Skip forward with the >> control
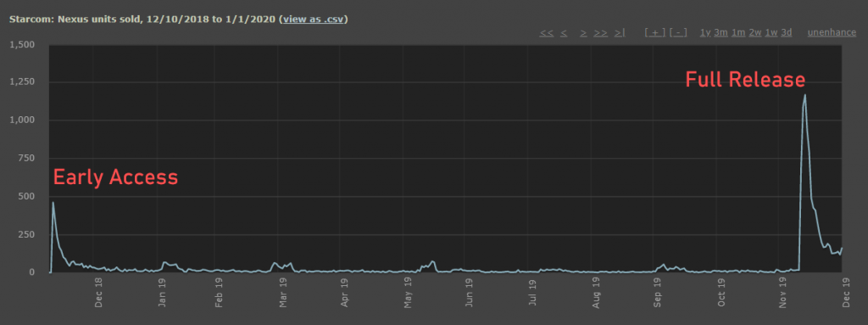This screenshot has height=325, width=868. [x=601, y=33]
